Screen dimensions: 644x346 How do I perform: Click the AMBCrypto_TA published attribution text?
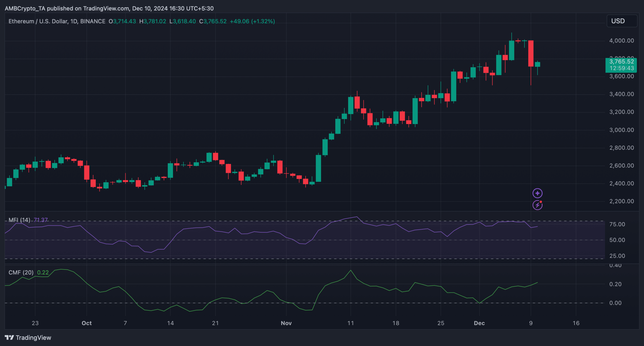pos(109,8)
